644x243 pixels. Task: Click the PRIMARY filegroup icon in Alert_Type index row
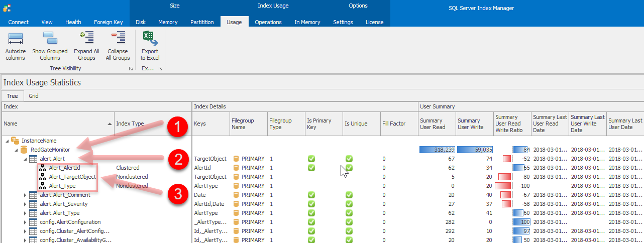coord(236,186)
